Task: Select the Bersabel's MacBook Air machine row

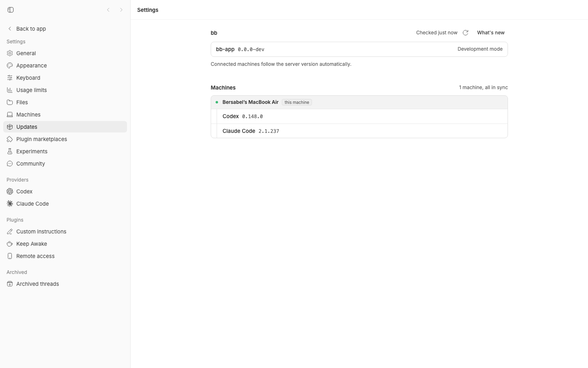Action: point(359,102)
